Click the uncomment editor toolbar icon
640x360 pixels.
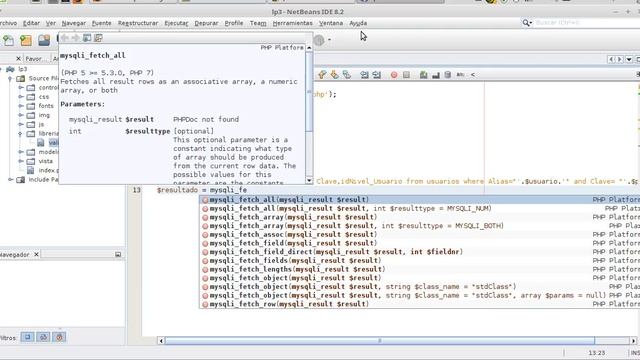click(x=436, y=75)
